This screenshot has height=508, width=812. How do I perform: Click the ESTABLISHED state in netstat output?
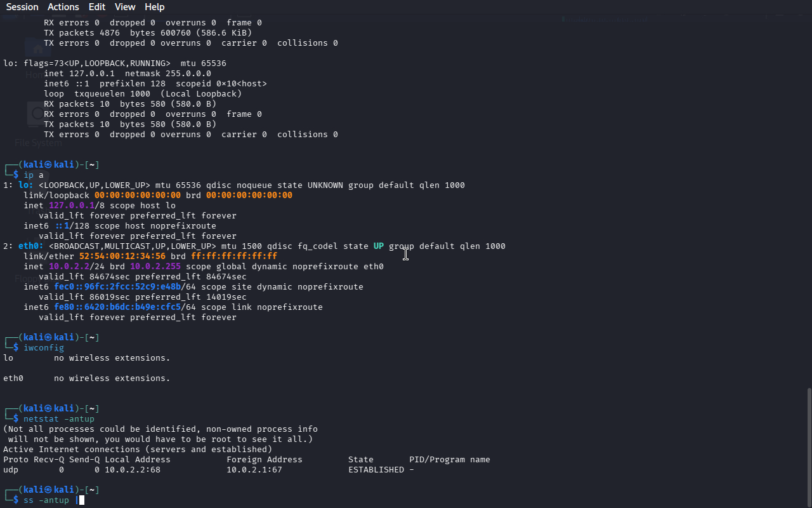[x=376, y=470]
